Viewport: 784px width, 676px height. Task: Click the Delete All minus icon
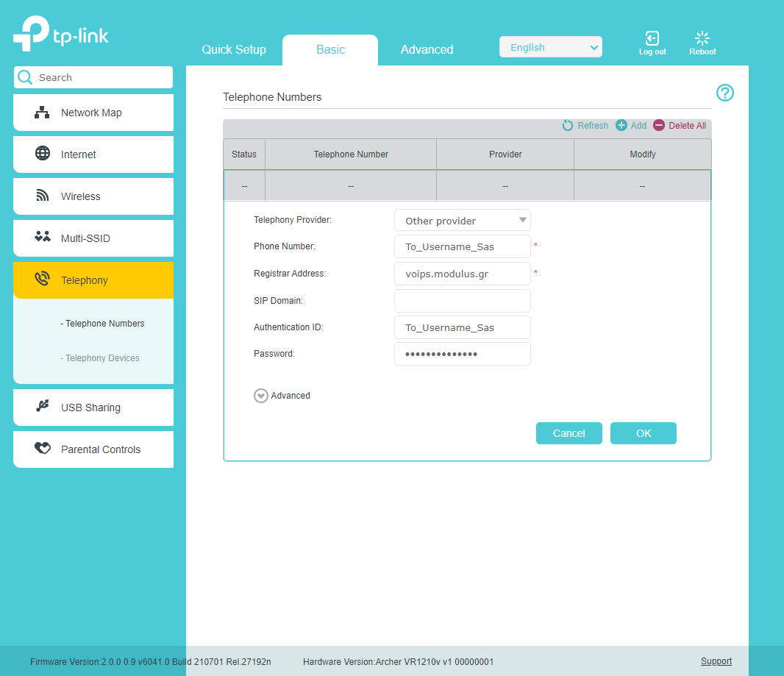pyautogui.click(x=659, y=126)
